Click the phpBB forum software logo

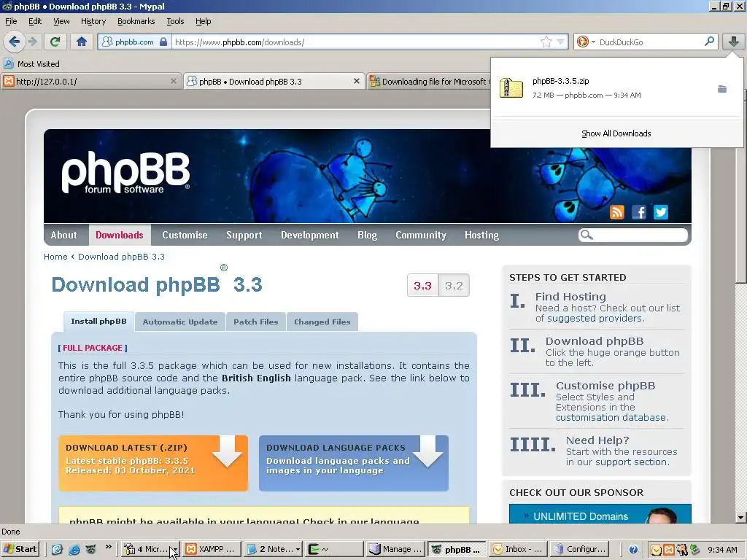click(x=125, y=173)
